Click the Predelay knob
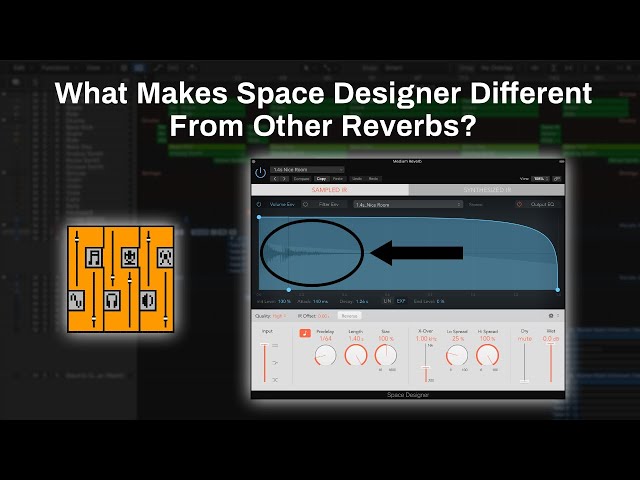This screenshot has height=480, width=640. (x=325, y=355)
